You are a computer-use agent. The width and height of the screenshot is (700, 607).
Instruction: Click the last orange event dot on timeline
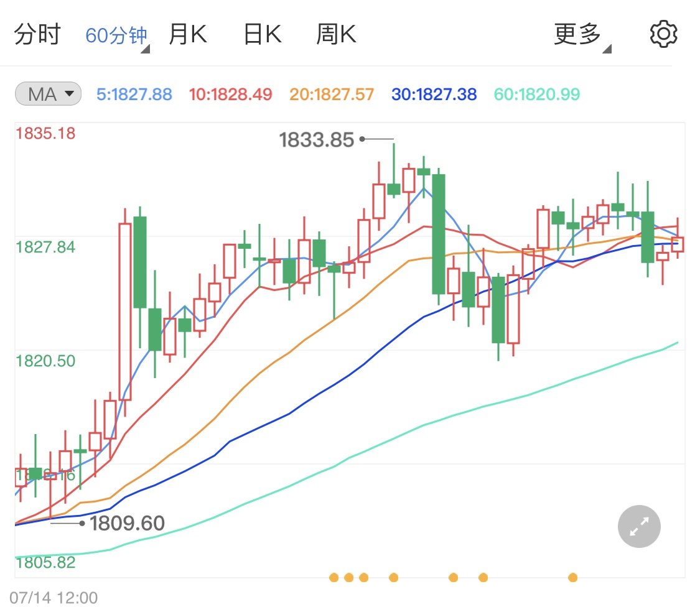(x=573, y=578)
